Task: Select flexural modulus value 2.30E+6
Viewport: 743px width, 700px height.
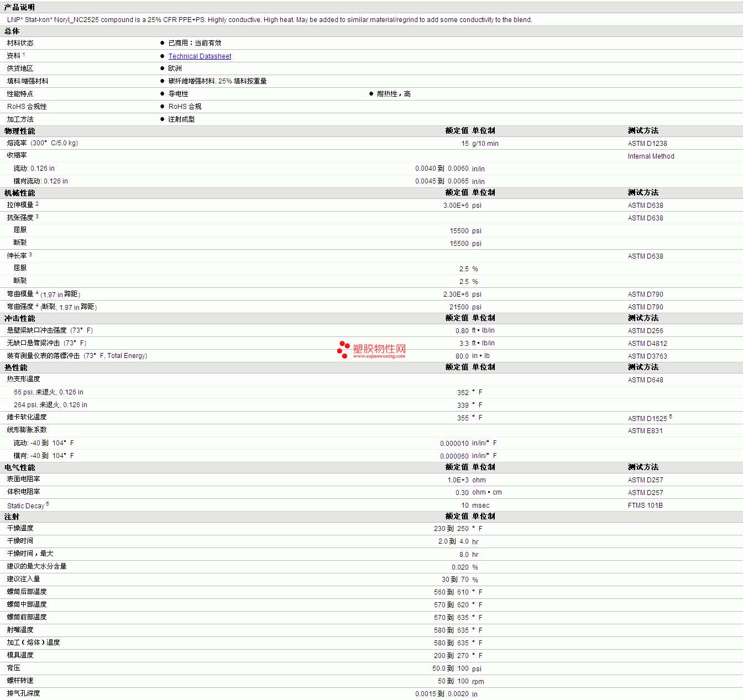Action: (456, 294)
